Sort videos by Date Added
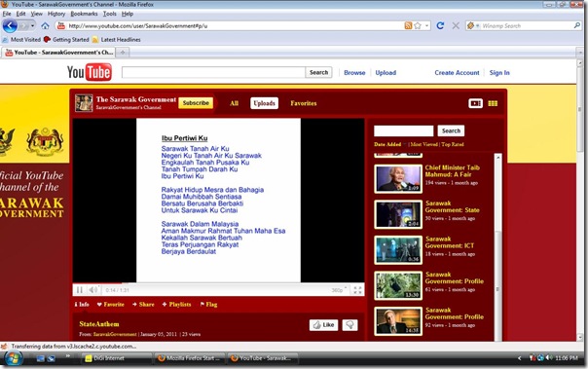 (x=387, y=144)
